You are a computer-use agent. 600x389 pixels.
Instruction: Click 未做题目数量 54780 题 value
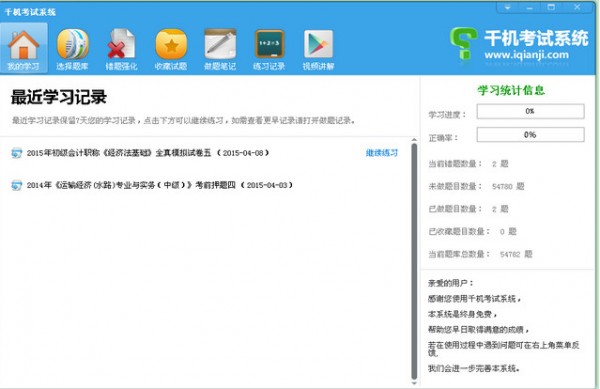(508, 187)
